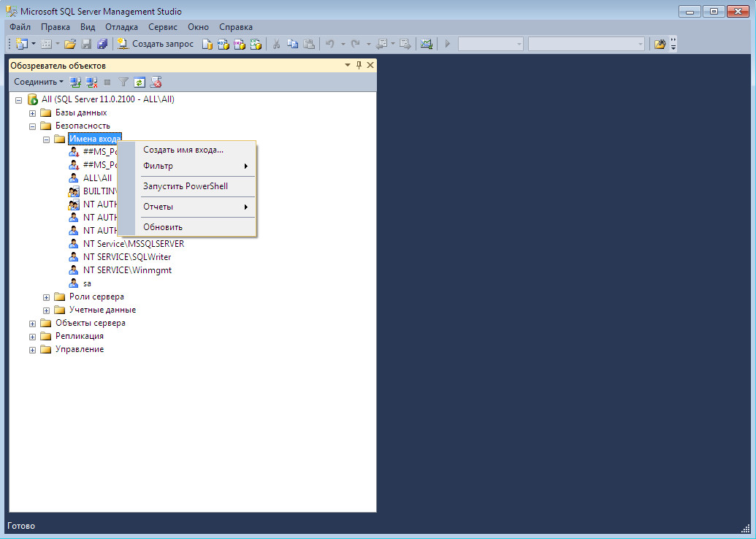The width and height of the screenshot is (756, 539).
Task: Click the Save diskette icon
Action: tap(86, 44)
